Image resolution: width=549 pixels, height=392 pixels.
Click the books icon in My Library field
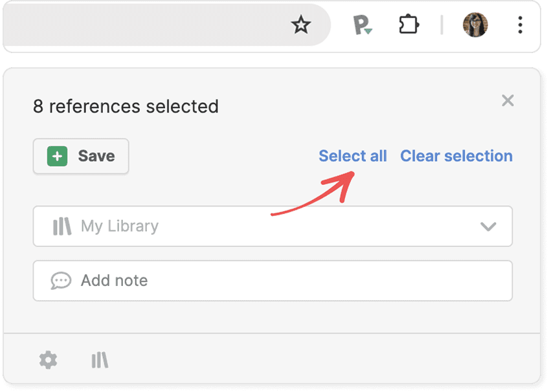pos(62,226)
